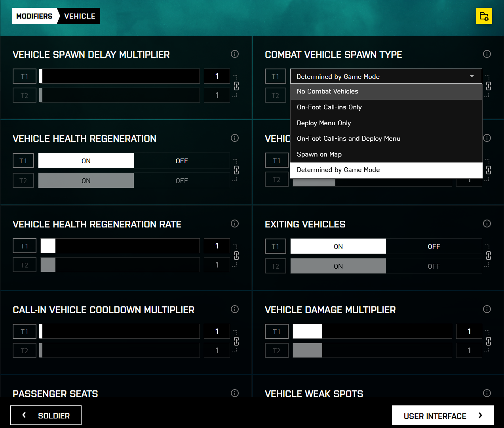
Task: Adjust T2 Vehicle Damage Multiplier slider
Action: coord(372,350)
